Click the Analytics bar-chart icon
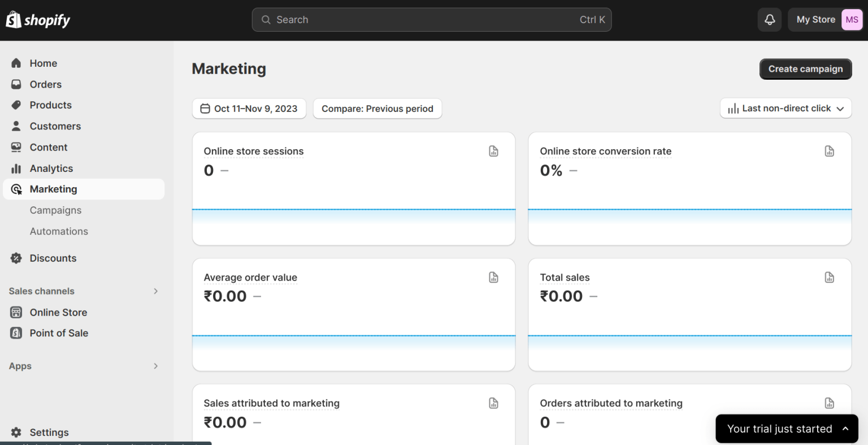868x445 pixels. 16,168
